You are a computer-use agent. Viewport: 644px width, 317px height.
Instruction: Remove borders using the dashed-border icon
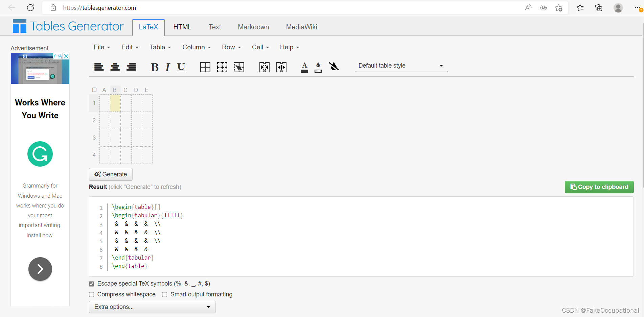point(222,67)
